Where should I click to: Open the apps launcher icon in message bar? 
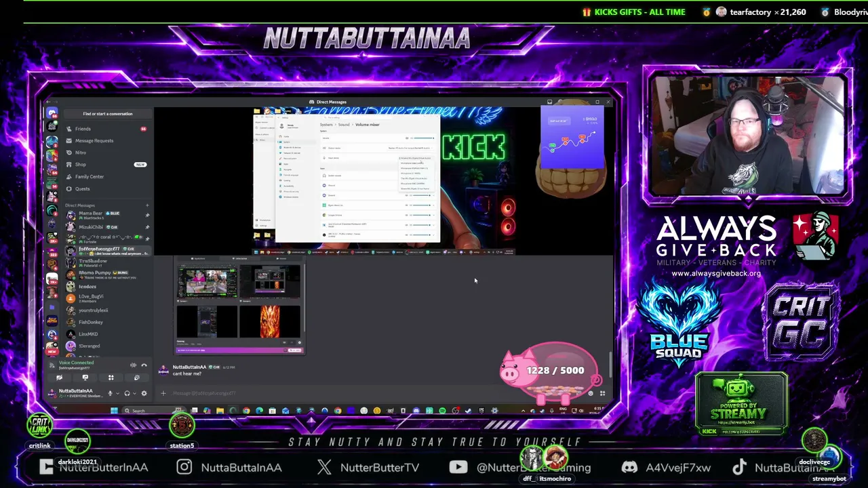pos(602,393)
